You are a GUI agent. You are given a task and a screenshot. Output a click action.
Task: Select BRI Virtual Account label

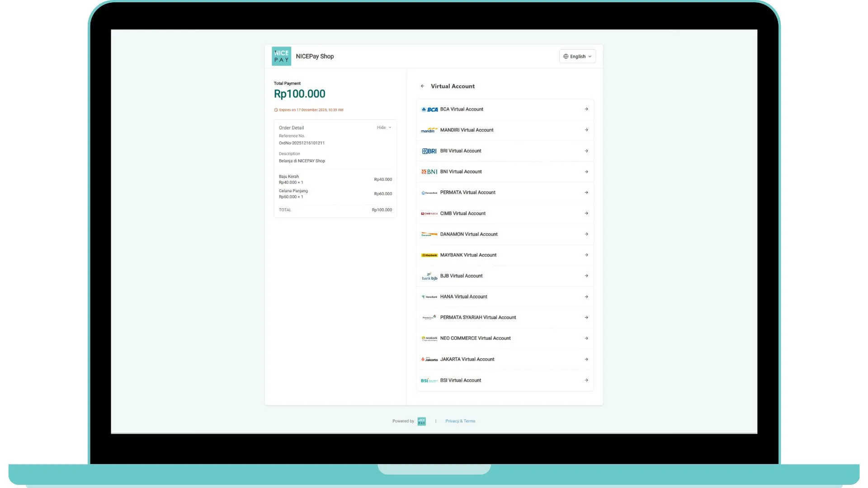[x=461, y=151]
